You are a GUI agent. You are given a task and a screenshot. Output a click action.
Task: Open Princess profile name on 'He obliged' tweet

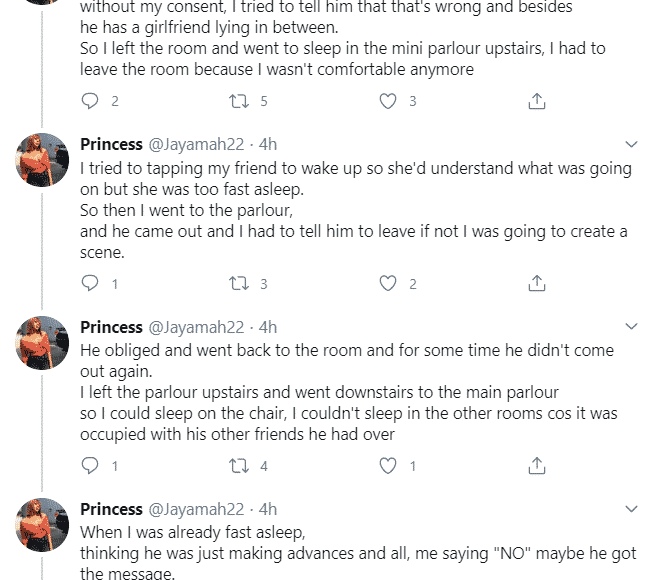tap(111, 328)
